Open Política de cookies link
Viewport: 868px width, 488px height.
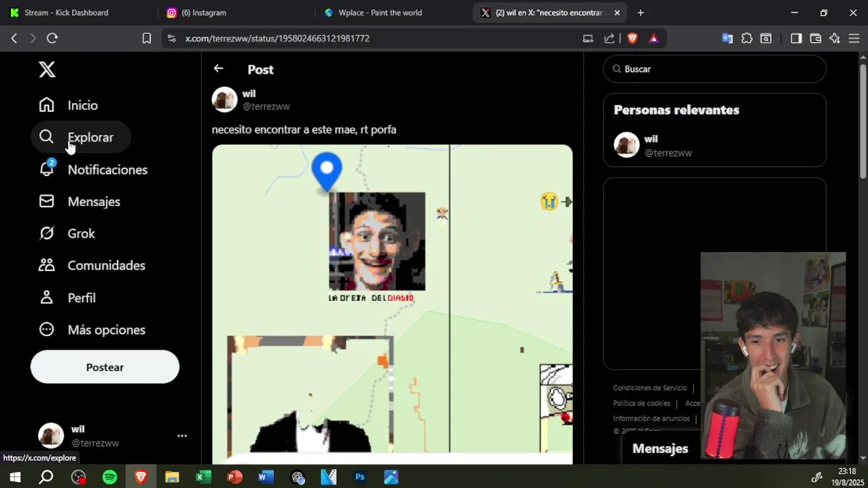coord(642,403)
